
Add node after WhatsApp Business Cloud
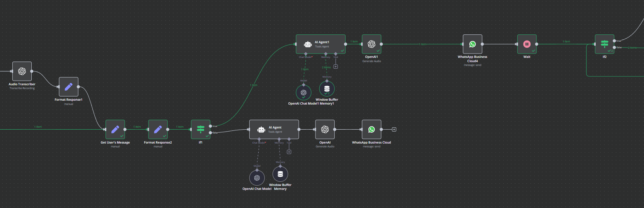pos(394,129)
